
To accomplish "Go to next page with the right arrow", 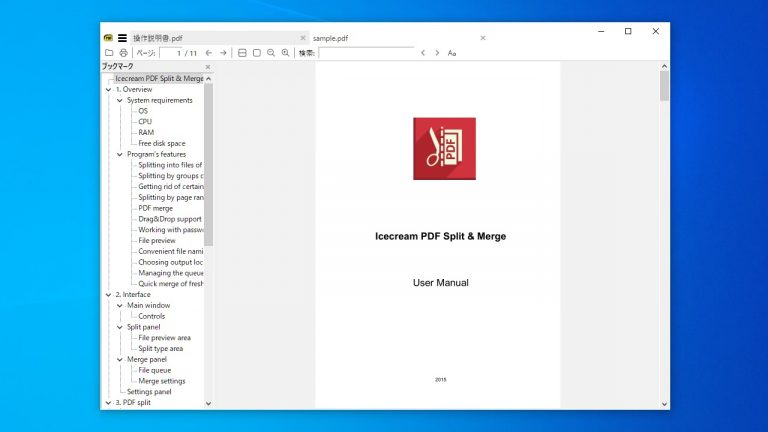I will tap(223, 53).
